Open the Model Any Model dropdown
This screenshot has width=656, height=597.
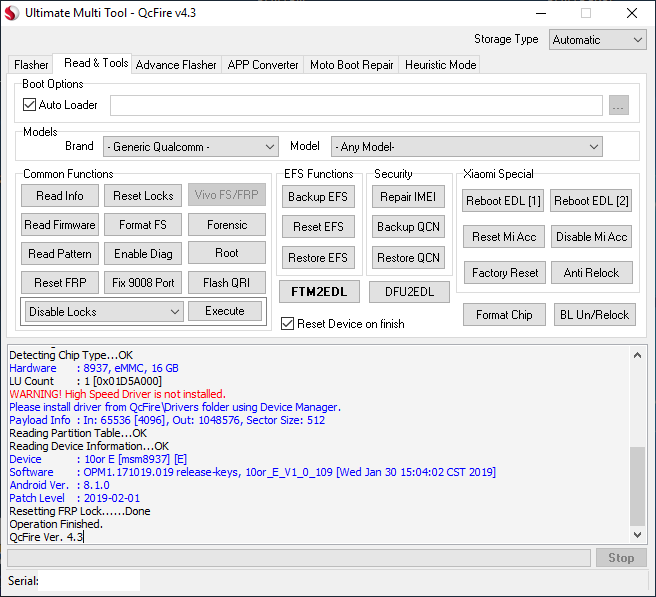tap(466, 147)
